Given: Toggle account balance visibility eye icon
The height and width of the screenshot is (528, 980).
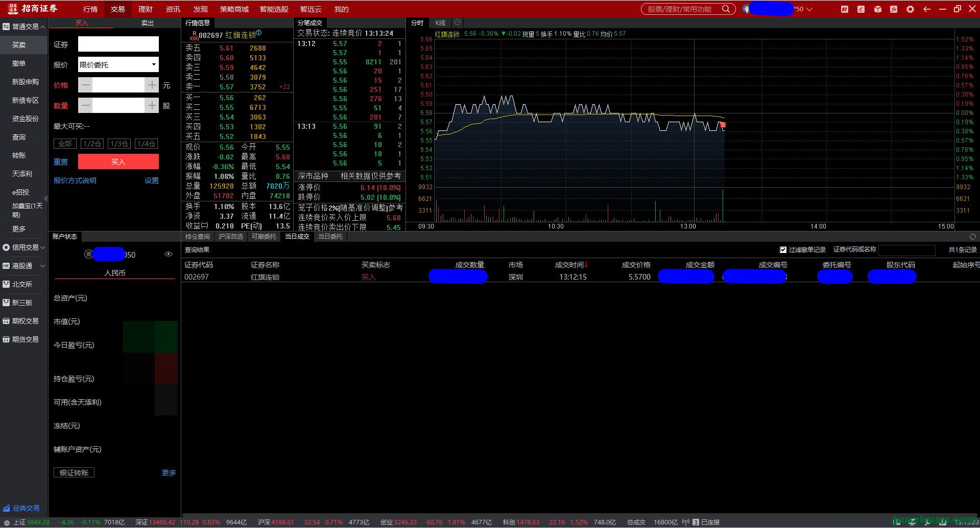Looking at the screenshot, I should click(169, 254).
